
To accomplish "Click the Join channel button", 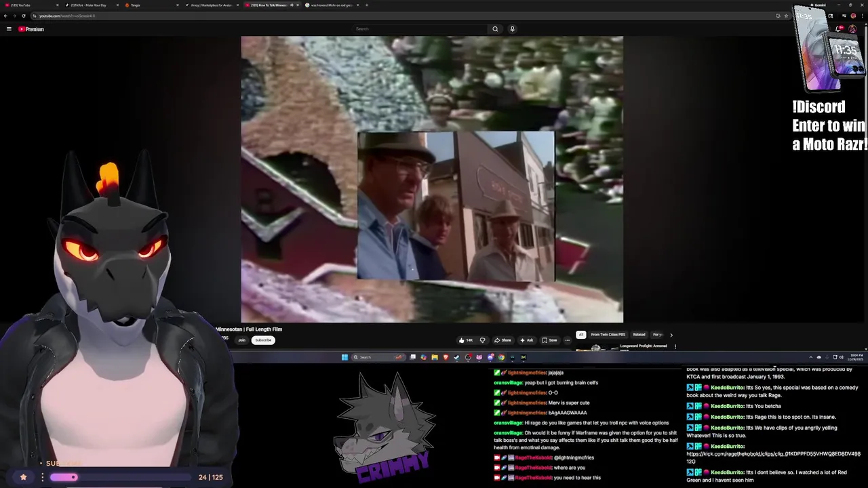I will [x=241, y=340].
